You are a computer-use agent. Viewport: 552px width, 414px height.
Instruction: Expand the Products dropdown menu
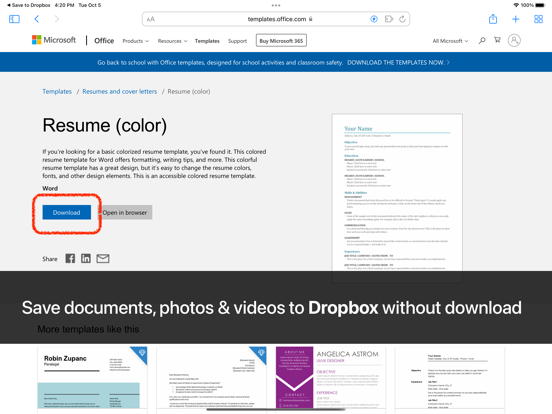[x=136, y=41]
